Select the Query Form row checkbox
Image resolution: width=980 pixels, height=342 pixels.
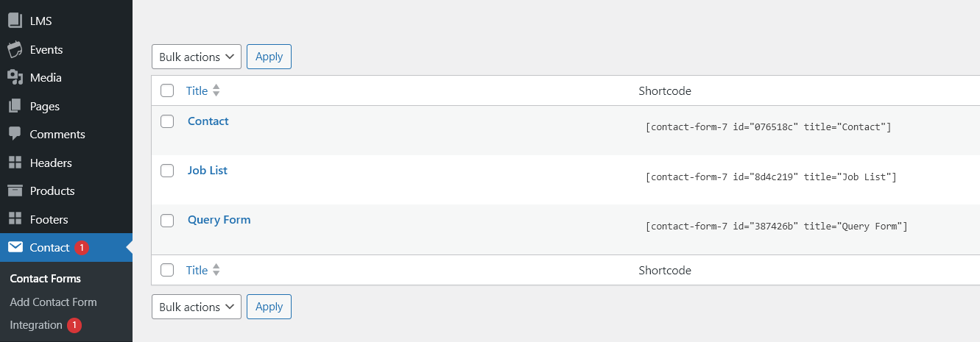click(x=167, y=220)
